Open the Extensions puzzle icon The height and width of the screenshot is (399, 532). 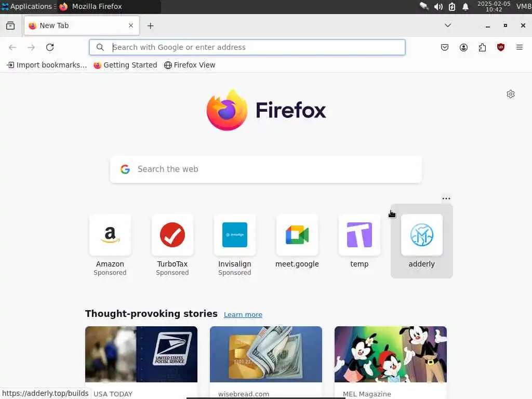click(482, 47)
